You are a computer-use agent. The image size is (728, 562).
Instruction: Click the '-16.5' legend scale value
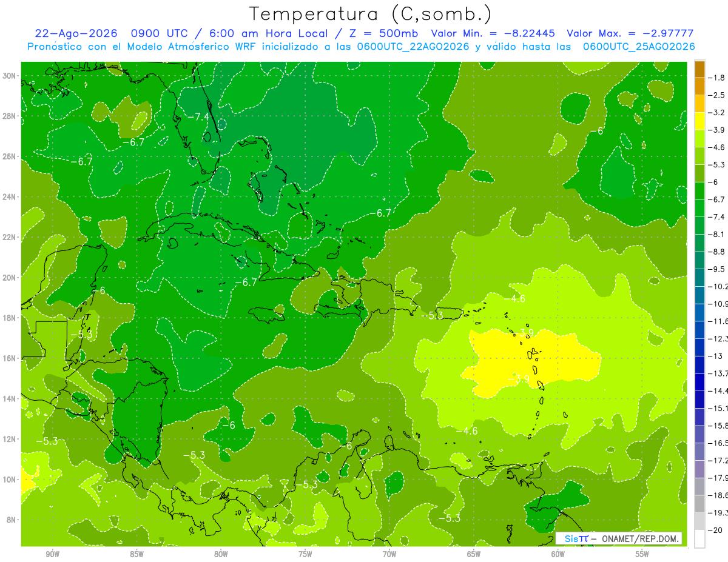[718, 443]
